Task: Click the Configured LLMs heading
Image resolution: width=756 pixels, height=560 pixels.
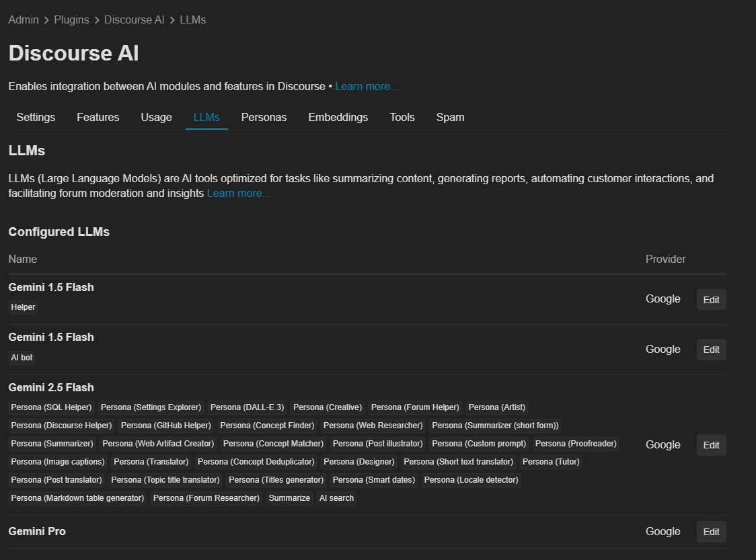Action: (59, 232)
